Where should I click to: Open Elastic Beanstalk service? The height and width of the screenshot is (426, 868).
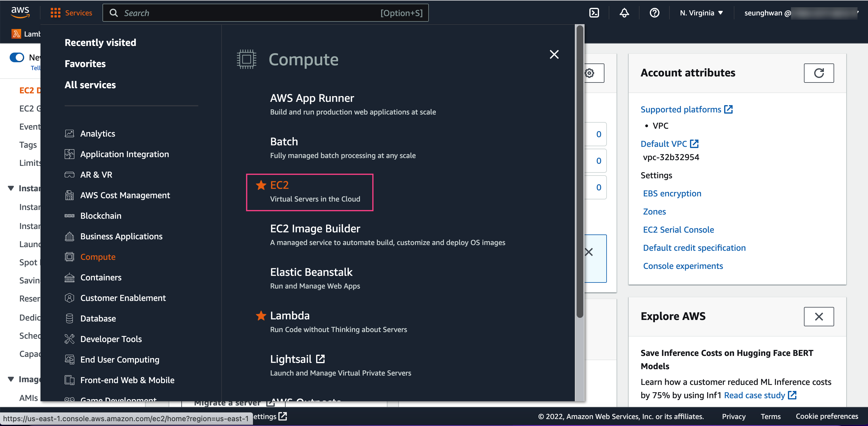point(311,272)
